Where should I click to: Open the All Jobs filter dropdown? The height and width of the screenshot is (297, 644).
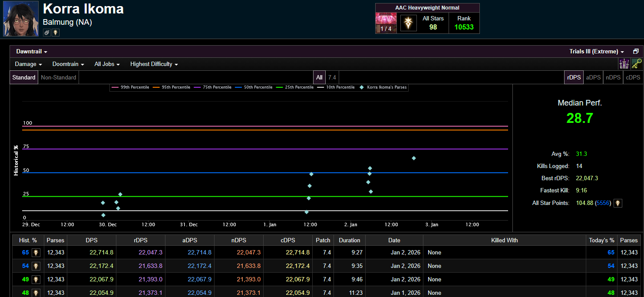pos(107,64)
